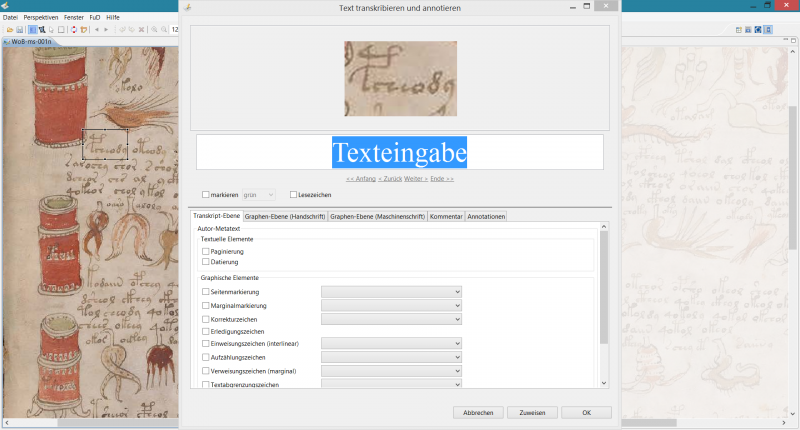Check the Erledigungszeichen option
The image size is (800, 430).
(x=206, y=332)
